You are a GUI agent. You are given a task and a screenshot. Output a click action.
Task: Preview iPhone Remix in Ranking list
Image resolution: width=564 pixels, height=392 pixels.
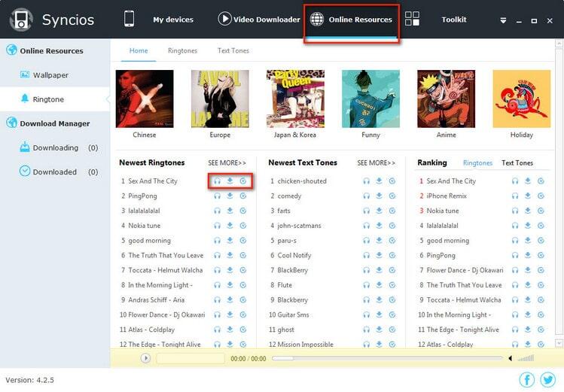click(x=515, y=196)
